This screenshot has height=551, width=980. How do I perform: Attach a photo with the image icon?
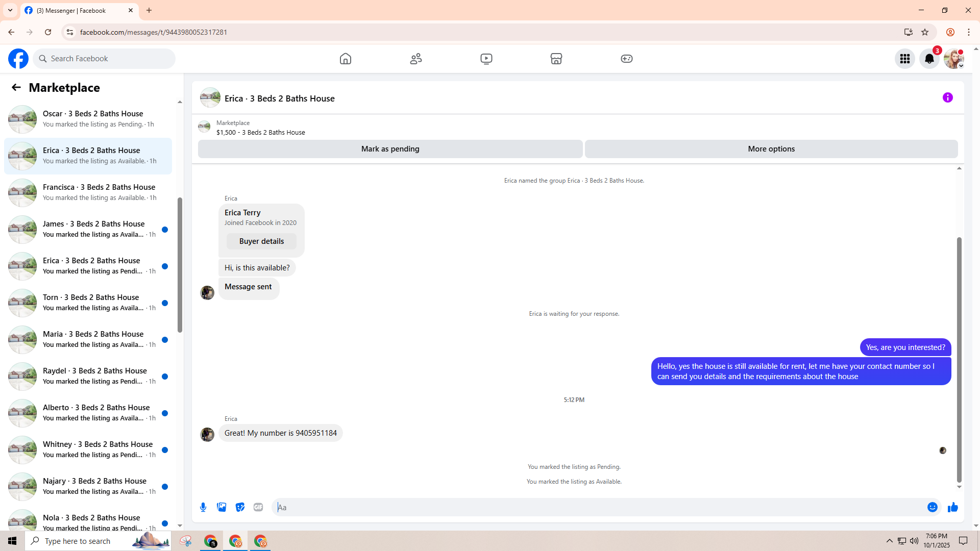(222, 507)
